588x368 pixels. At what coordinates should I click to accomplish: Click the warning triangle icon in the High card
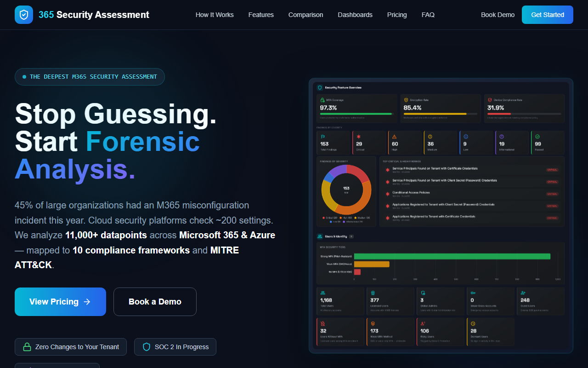394,137
